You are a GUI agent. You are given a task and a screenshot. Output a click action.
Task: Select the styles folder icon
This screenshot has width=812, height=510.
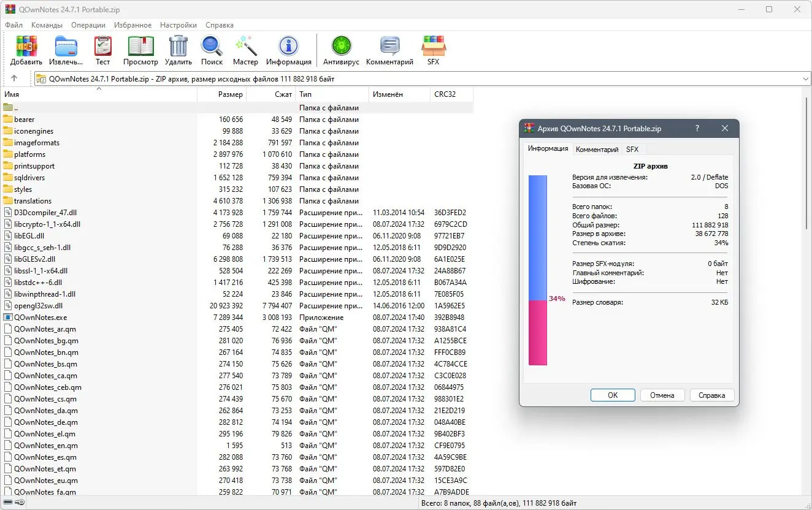pyautogui.click(x=8, y=189)
